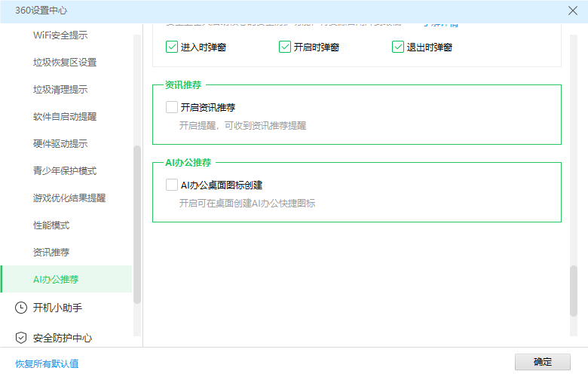Uncheck the 退出时弹窗 checkbox
Screen dimensions: 588x377
398,47
